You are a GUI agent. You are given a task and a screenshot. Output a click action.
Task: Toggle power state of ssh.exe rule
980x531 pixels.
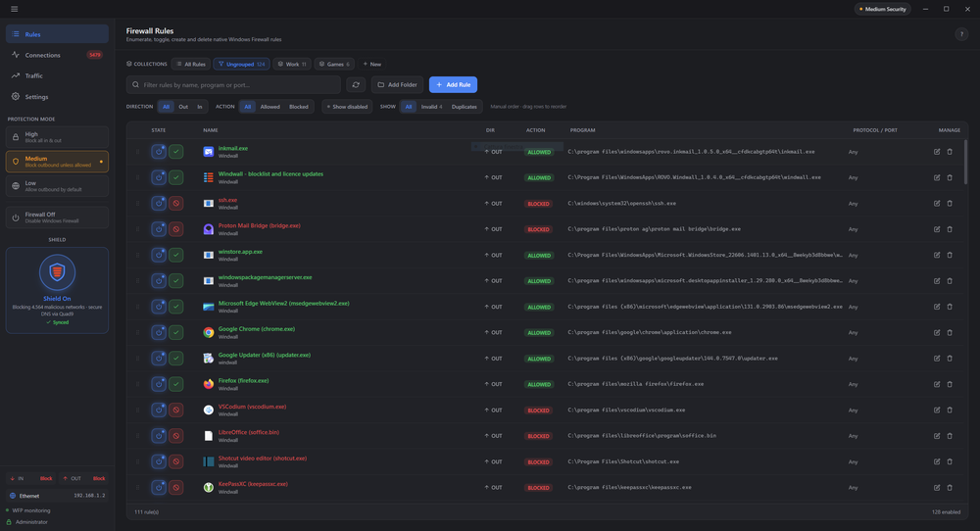tap(159, 204)
